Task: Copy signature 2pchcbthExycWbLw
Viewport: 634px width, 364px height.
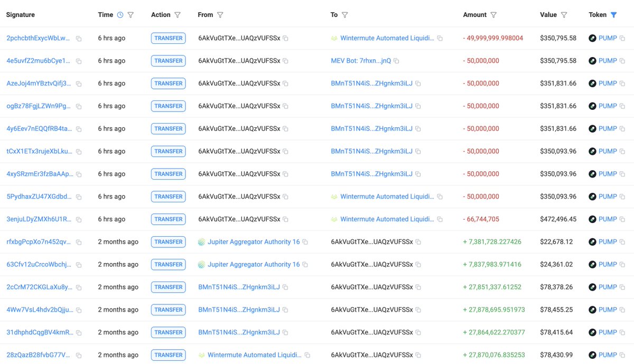Action: [79, 39]
